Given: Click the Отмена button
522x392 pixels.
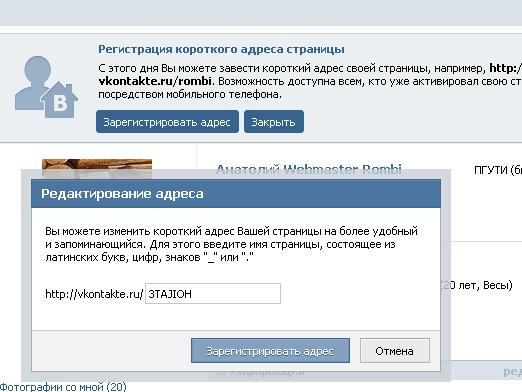Looking at the screenshot, I should click(395, 351).
